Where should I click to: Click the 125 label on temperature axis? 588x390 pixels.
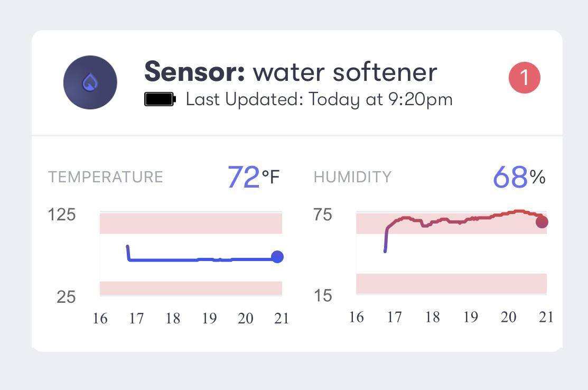(62, 215)
